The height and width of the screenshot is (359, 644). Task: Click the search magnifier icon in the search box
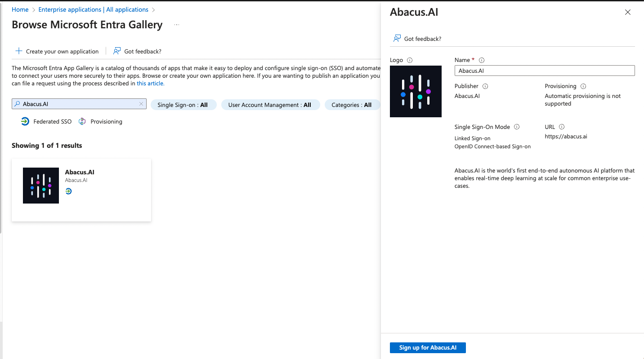point(18,104)
